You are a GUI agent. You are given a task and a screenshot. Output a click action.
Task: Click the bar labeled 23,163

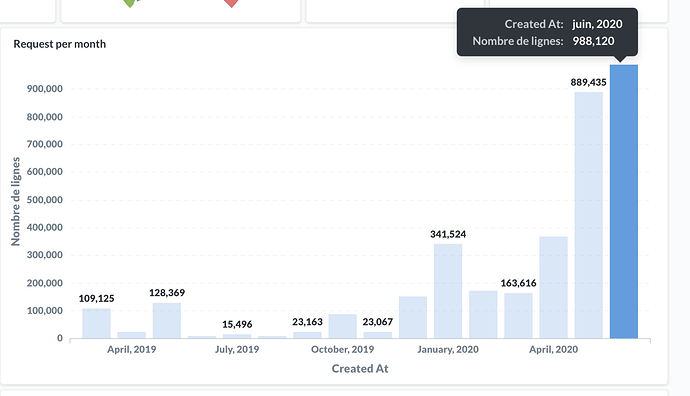307,335
